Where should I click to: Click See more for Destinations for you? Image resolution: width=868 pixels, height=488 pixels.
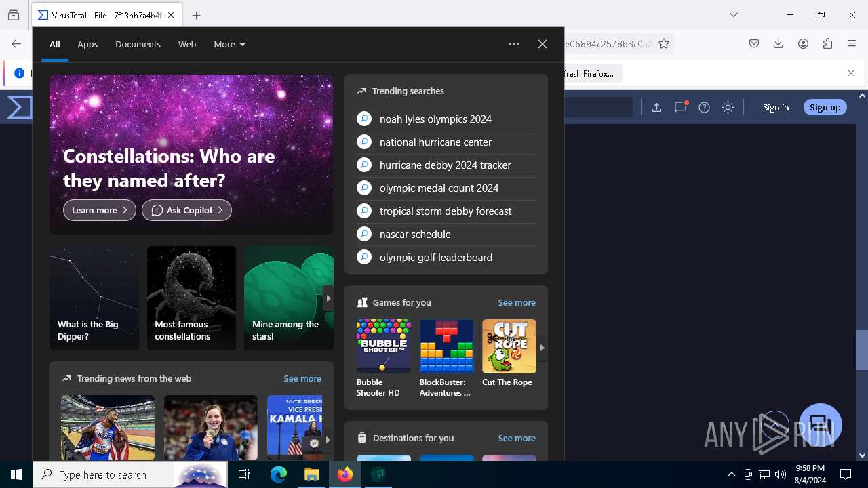click(517, 438)
